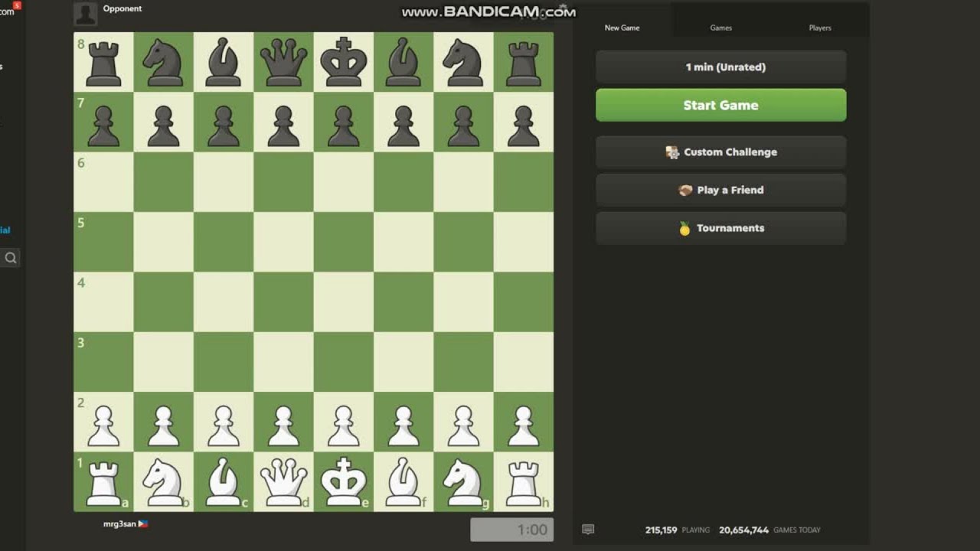Click the black bishop on f8

tap(403, 62)
